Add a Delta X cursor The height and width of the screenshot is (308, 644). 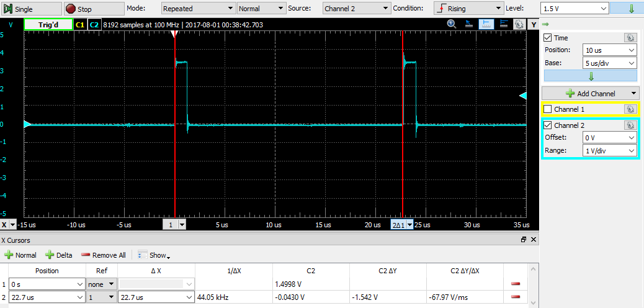pyautogui.click(x=59, y=255)
